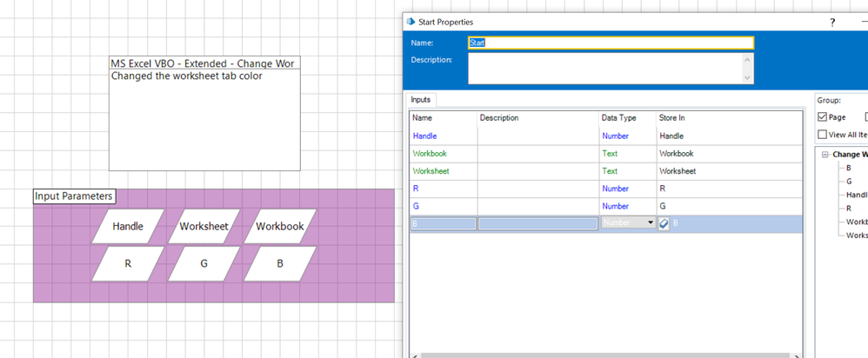Image resolution: width=868 pixels, height=358 pixels.
Task: Click the G data item parallelogram
Action: coord(204,263)
